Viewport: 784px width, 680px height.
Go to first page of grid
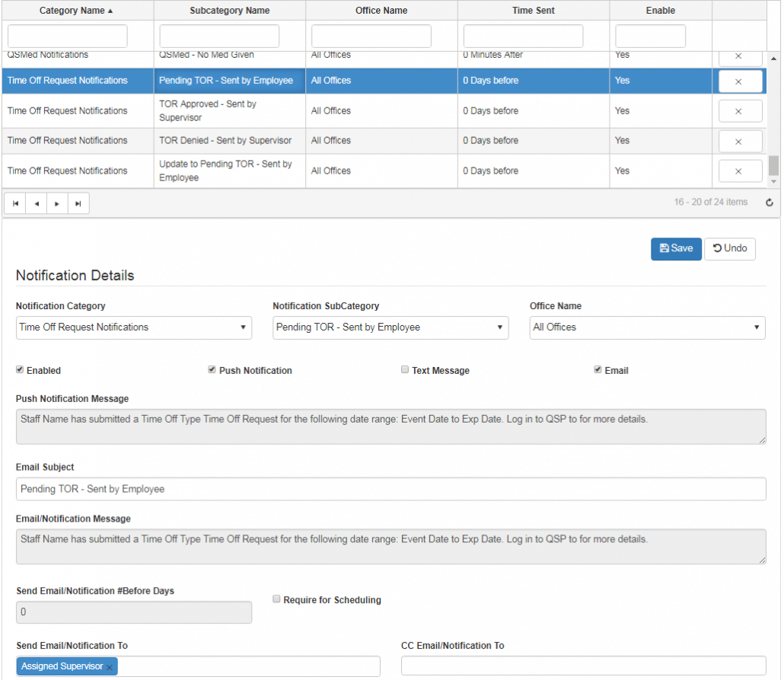coord(15,203)
